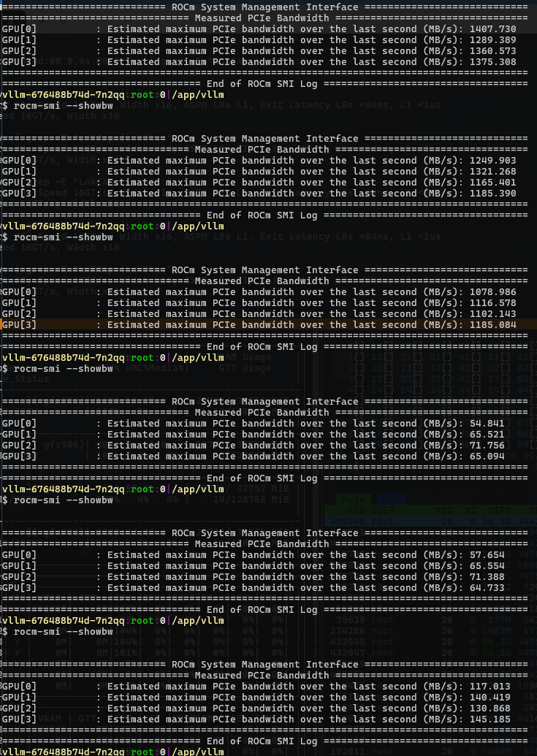Click 1185.084 in the highlighted GPU[3] row
The height and width of the screenshot is (756, 537).
[492, 325]
